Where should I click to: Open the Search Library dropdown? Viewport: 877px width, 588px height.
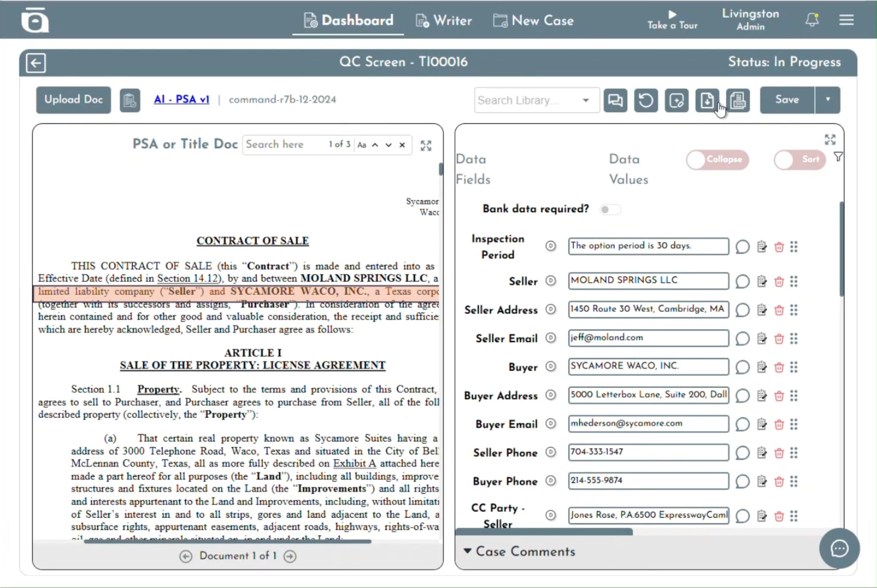tap(585, 100)
